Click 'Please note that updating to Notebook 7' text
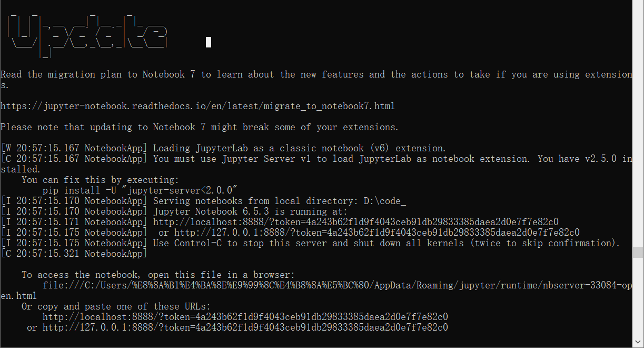Screen dimensions: 644x348 [x=199, y=127]
